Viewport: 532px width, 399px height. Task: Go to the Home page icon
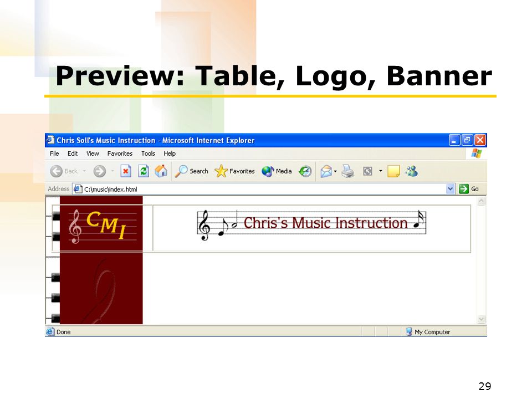pos(161,171)
